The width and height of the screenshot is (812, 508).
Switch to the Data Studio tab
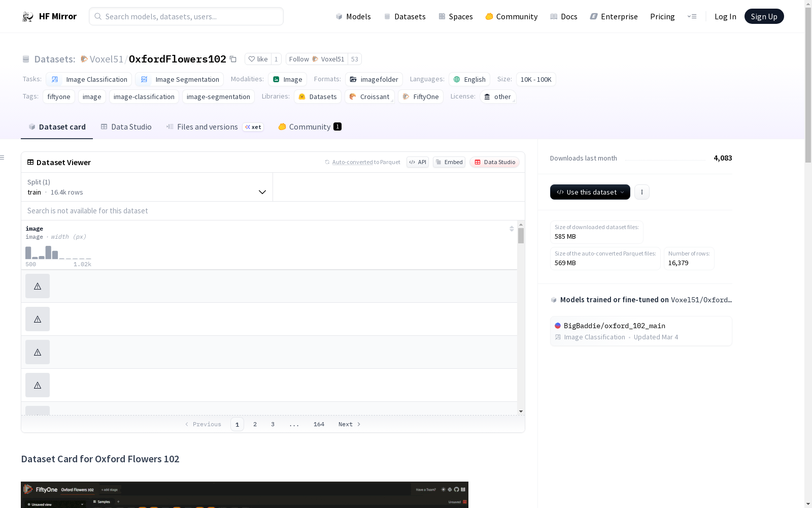(126, 127)
